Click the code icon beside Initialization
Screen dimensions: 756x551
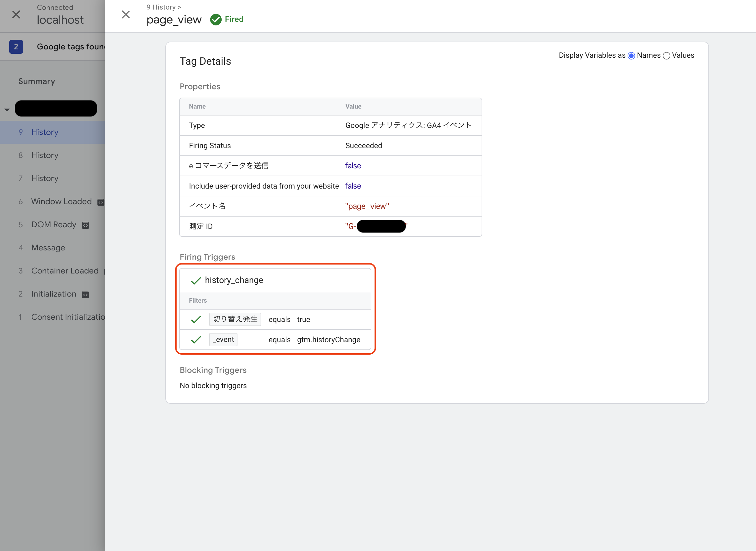[86, 295]
